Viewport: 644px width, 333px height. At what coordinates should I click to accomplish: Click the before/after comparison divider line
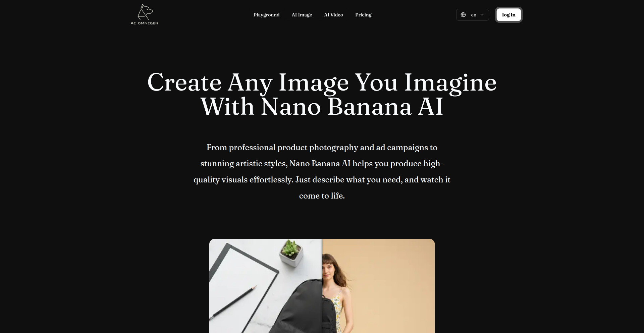tap(322, 286)
